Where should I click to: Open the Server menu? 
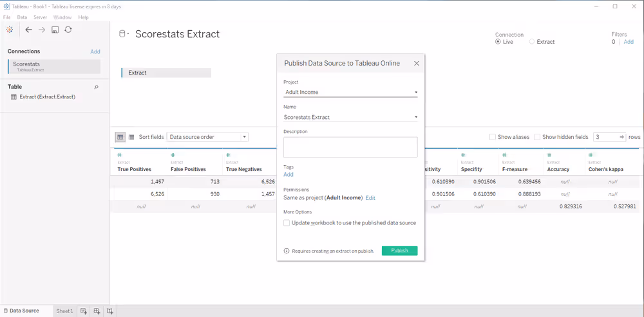[x=40, y=17]
